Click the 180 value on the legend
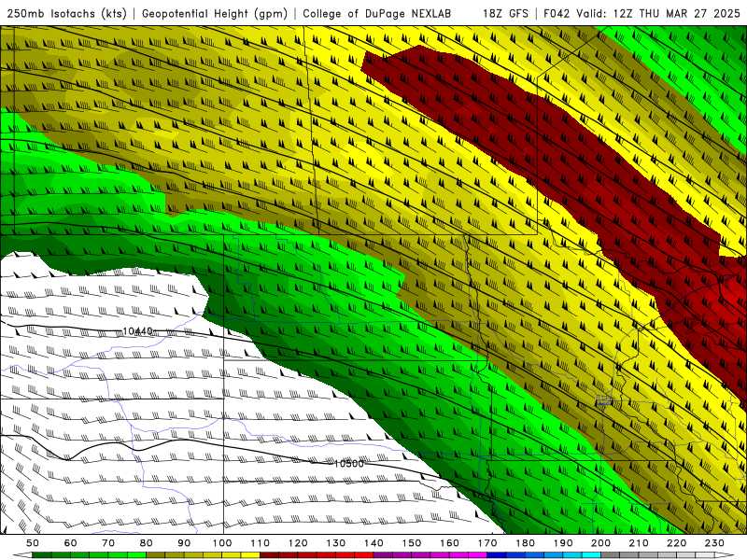747x560 pixels. coord(526,543)
